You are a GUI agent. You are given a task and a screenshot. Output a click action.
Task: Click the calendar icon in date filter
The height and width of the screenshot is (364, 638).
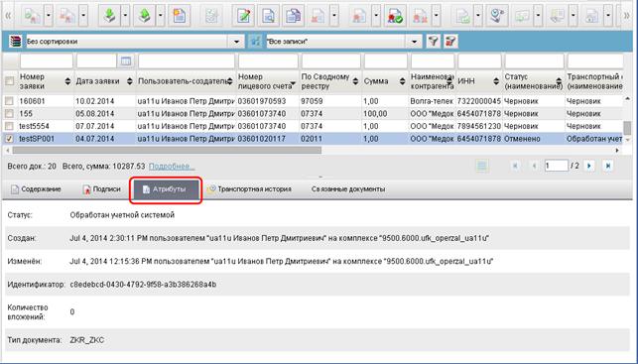pos(126,61)
